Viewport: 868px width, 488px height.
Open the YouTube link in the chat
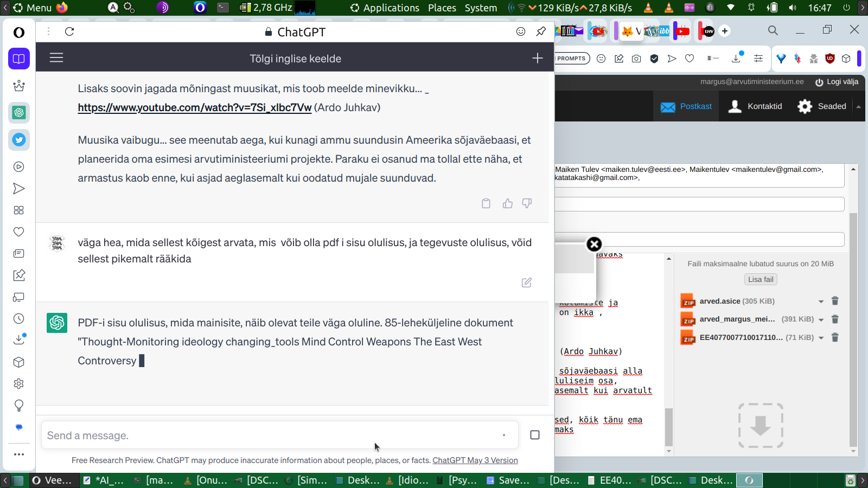(x=195, y=107)
